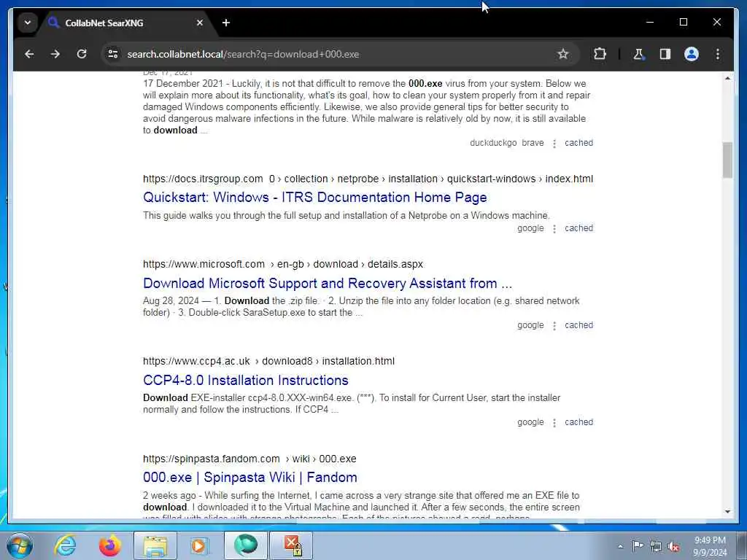Screen dimensions: 747x560
Task: Open Action Center flag icon in tray
Action: coord(638,545)
